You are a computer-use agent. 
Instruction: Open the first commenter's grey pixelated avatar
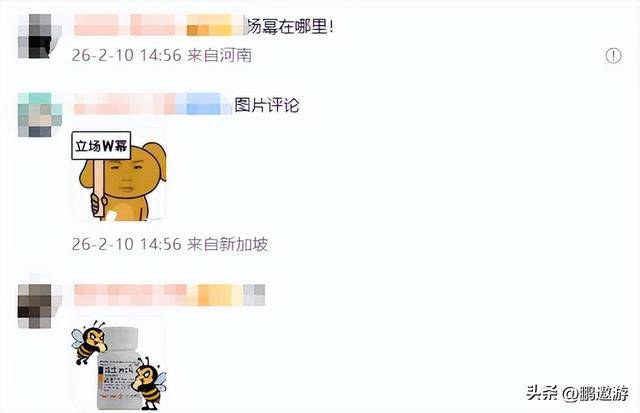(40, 36)
